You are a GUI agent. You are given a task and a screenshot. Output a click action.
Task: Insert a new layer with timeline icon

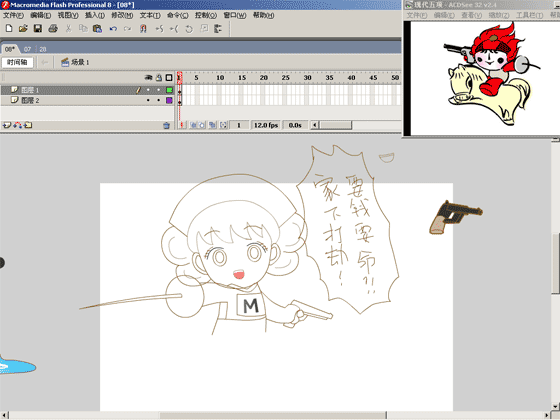(x=7, y=125)
